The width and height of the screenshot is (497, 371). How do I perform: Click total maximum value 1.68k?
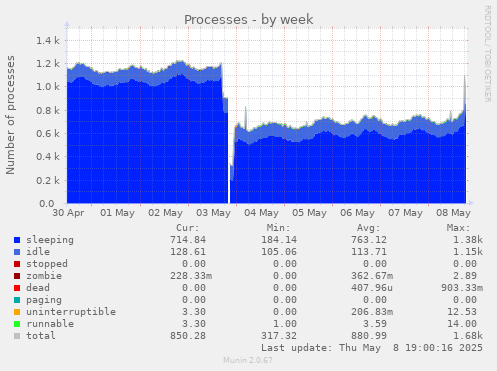click(x=468, y=336)
